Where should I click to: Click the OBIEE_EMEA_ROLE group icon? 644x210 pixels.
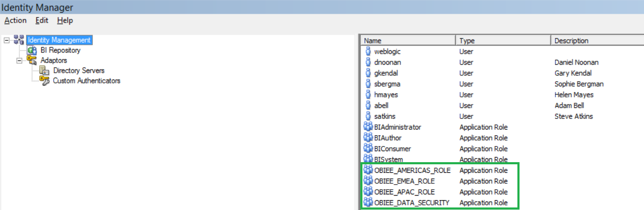368,181
